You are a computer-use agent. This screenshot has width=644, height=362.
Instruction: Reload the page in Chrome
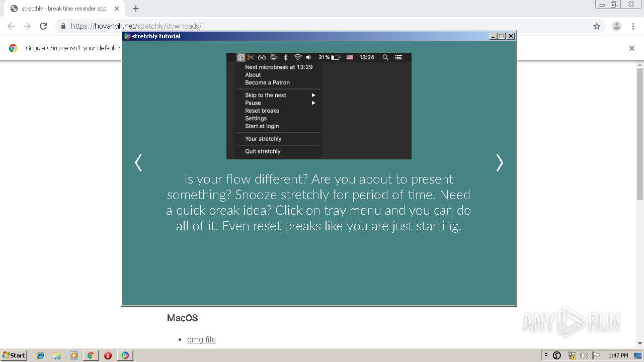43,26
